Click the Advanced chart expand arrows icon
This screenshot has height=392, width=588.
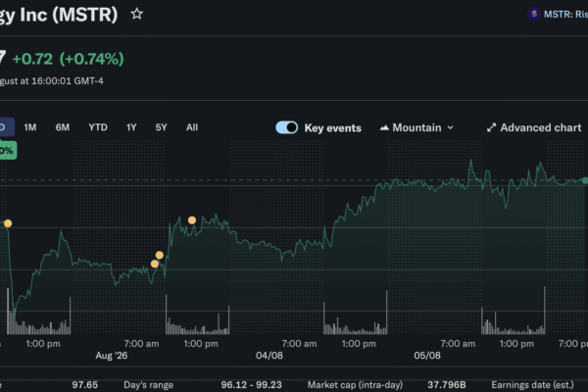pyautogui.click(x=491, y=128)
